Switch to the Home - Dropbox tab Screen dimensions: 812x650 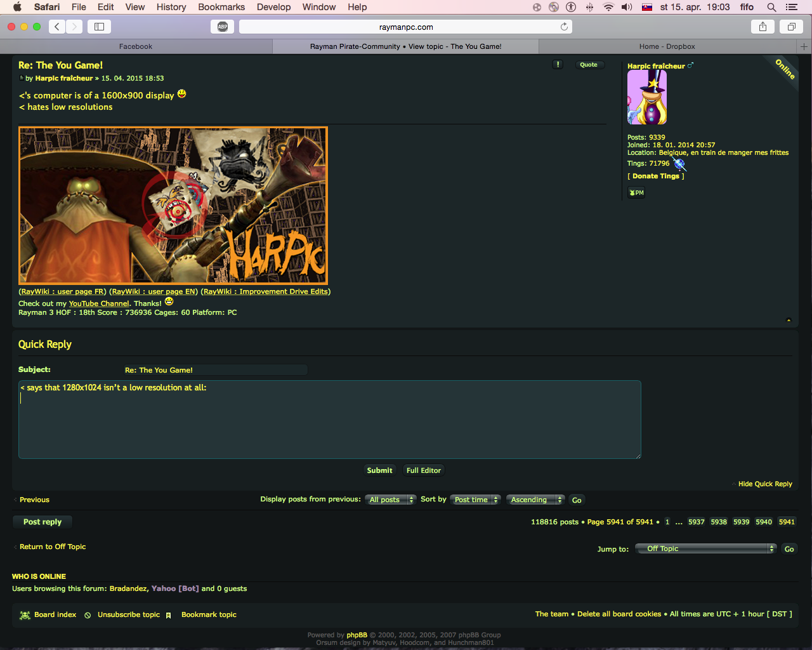667,46
